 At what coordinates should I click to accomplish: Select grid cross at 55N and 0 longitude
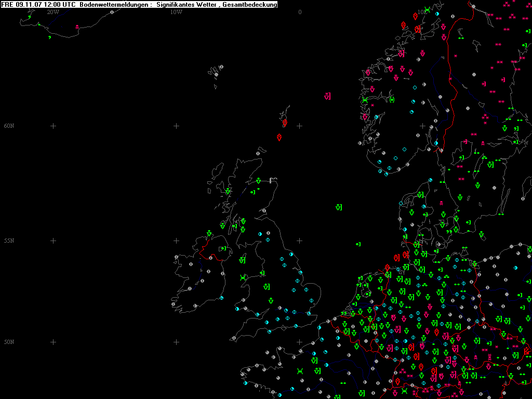pyautogui.click(x=300, y=241)
